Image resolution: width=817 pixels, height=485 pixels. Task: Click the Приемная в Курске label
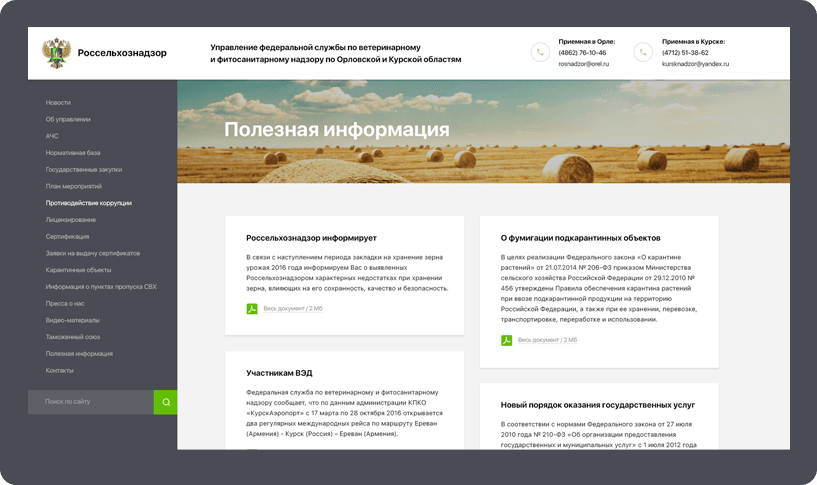click(x=693, y=41)
